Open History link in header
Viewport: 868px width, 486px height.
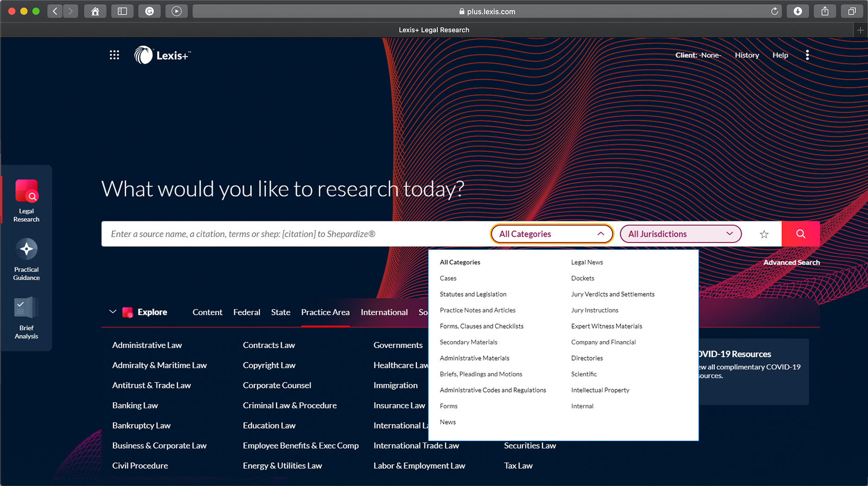(x=747, y=55)
